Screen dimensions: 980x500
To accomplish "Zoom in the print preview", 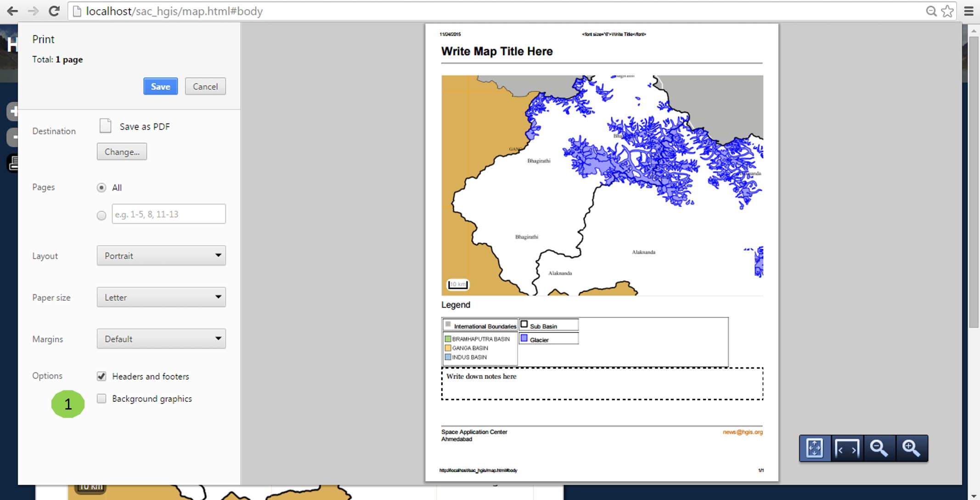I will click(912, 448).
